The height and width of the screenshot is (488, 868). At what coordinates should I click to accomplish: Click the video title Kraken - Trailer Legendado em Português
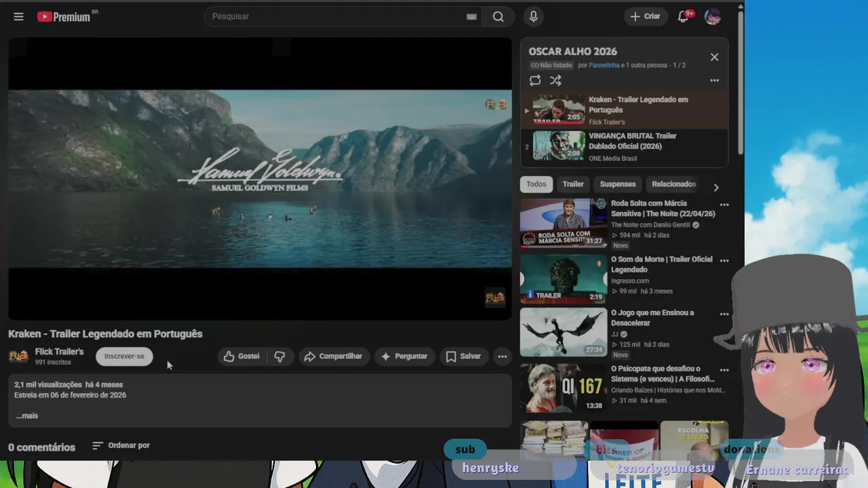[105, 333]
